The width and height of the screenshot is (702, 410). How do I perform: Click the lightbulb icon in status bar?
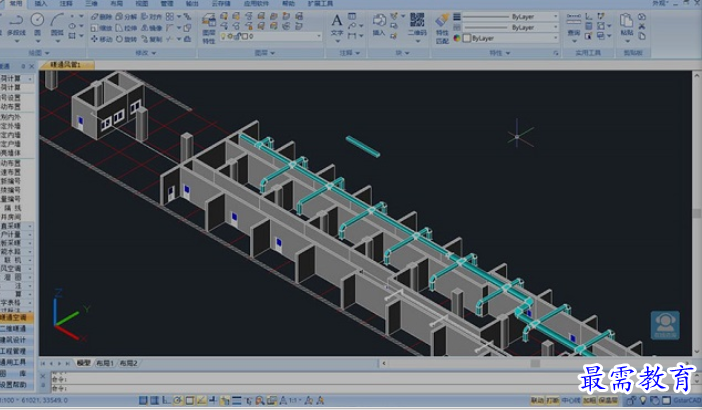(x=643, y=400)
